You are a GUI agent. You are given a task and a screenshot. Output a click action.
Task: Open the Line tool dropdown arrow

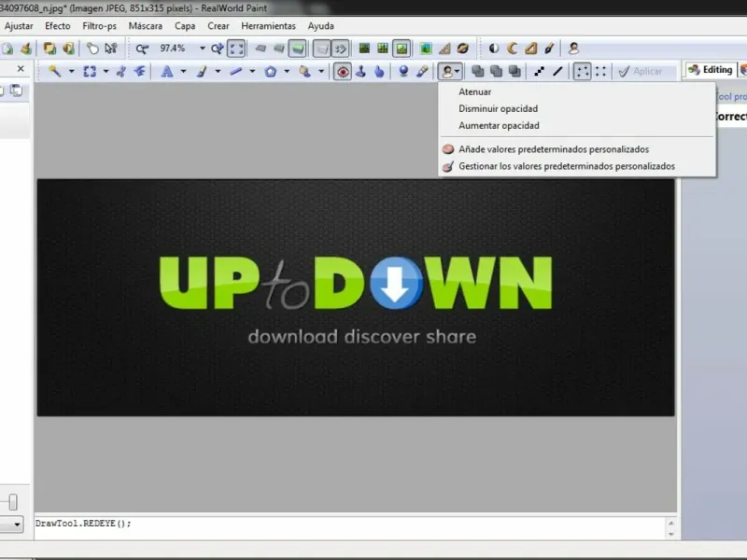252,72
